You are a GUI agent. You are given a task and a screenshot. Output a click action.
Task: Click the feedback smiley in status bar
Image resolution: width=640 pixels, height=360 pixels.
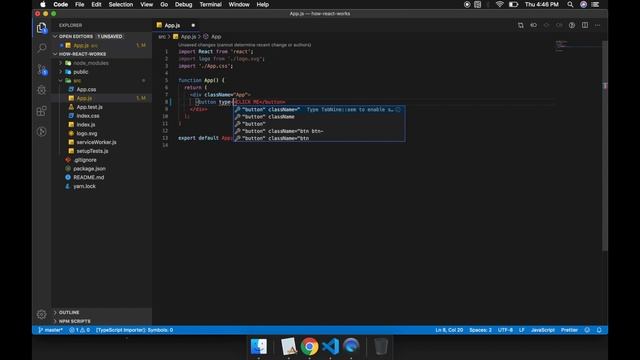587,330
